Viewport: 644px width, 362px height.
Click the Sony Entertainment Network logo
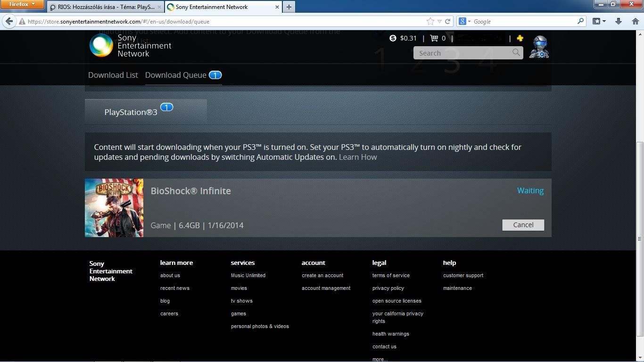tap(131, 46)
